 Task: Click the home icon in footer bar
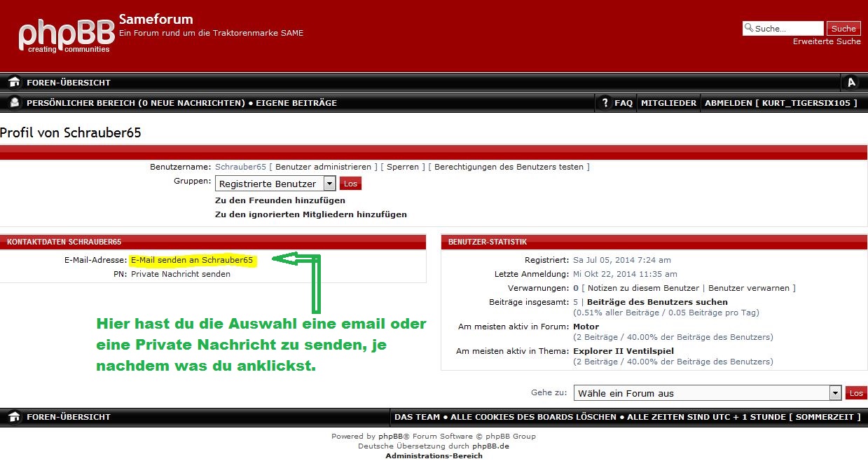pos(14,417)
